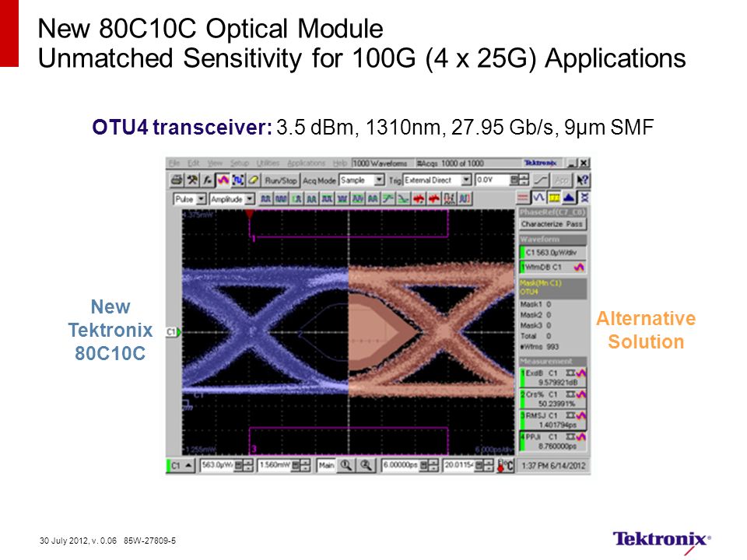Viewport: 747px width, 560px height.
Task: Click the greyed App button
Action: pos(562,180)
